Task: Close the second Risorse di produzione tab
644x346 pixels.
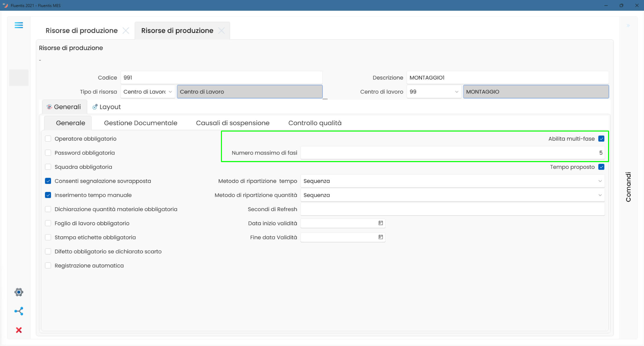Action: 221,31
